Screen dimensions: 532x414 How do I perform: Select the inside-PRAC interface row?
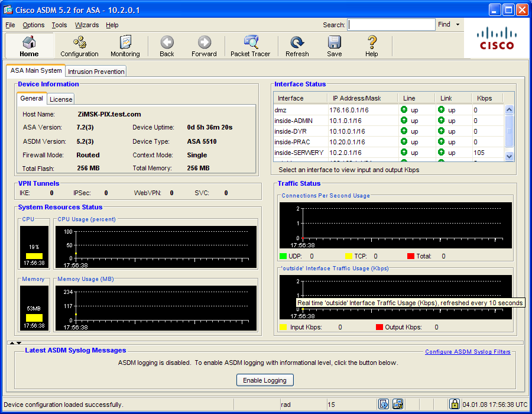(389, 141)
